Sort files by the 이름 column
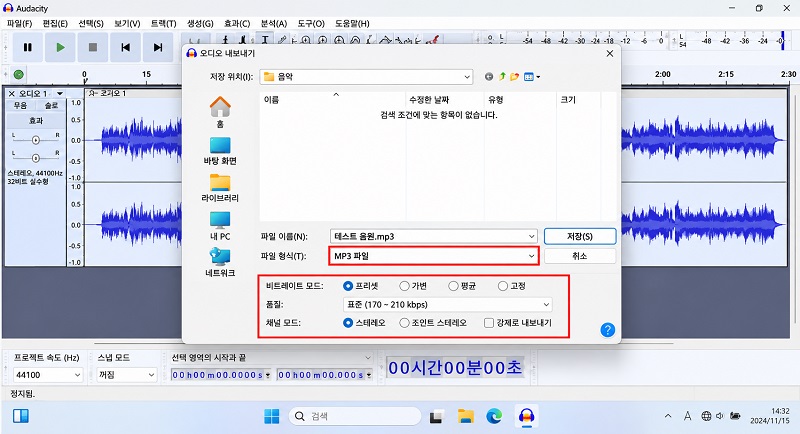 (271, 100)
